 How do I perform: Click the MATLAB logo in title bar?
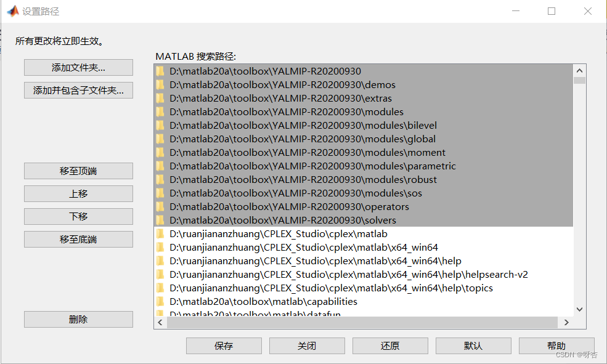pos(13,11)
